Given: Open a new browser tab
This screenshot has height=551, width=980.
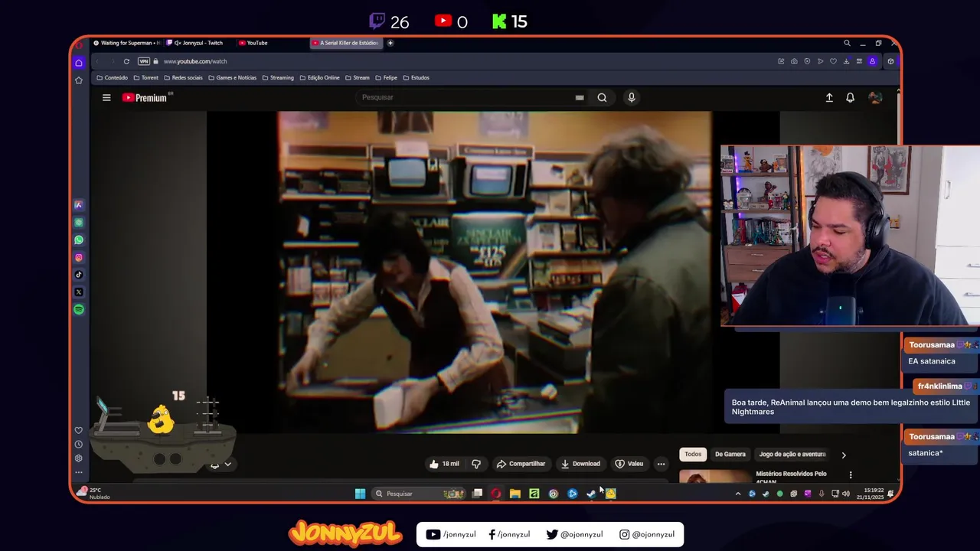Looking at the screenshot, I should [390, 43].
